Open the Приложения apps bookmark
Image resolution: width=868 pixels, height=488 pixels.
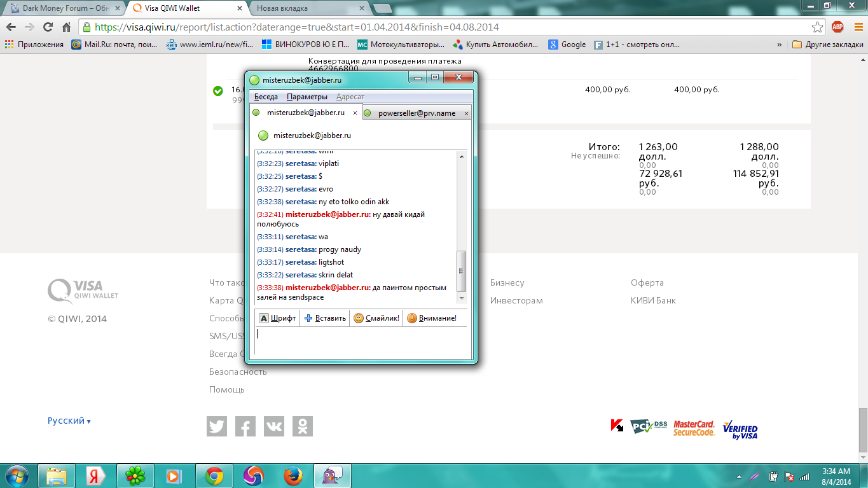(34, 45)
